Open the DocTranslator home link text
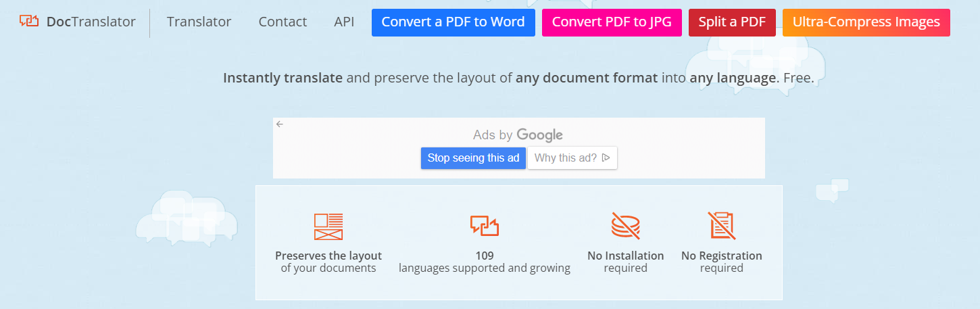980x309 pixels. click(91, 22)
